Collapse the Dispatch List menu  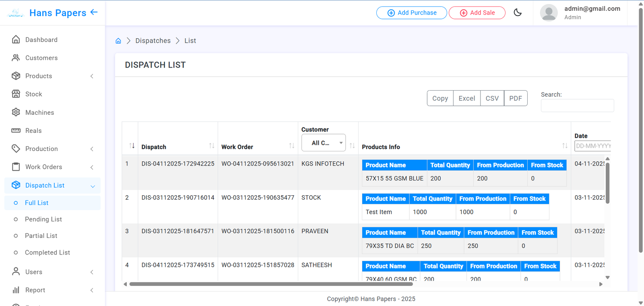93,186
